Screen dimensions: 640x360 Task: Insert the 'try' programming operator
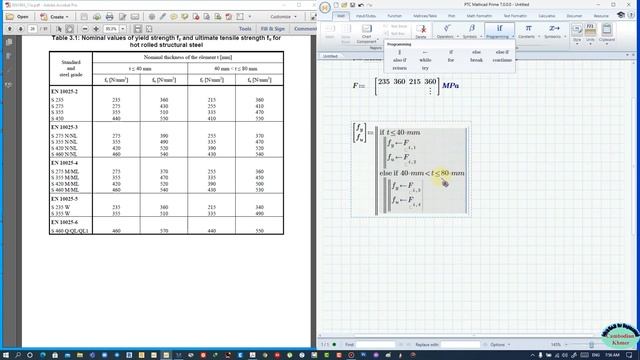425,68
